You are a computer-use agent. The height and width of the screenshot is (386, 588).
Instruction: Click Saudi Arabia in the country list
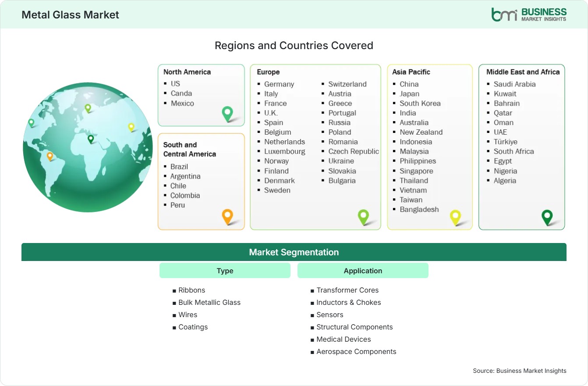point(515,84)
